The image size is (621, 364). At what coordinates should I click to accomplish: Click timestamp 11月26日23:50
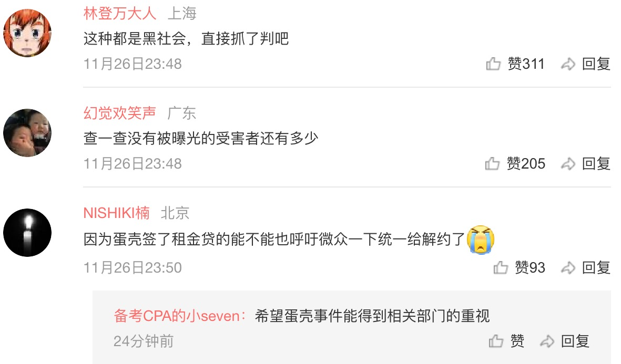coord(133,268)
